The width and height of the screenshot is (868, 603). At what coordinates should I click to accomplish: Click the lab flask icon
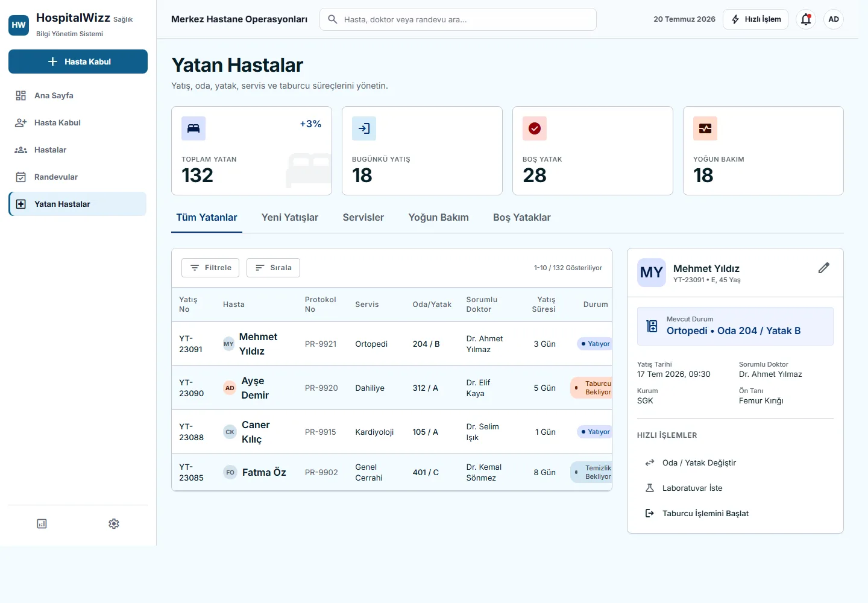[x=650, y=488]
